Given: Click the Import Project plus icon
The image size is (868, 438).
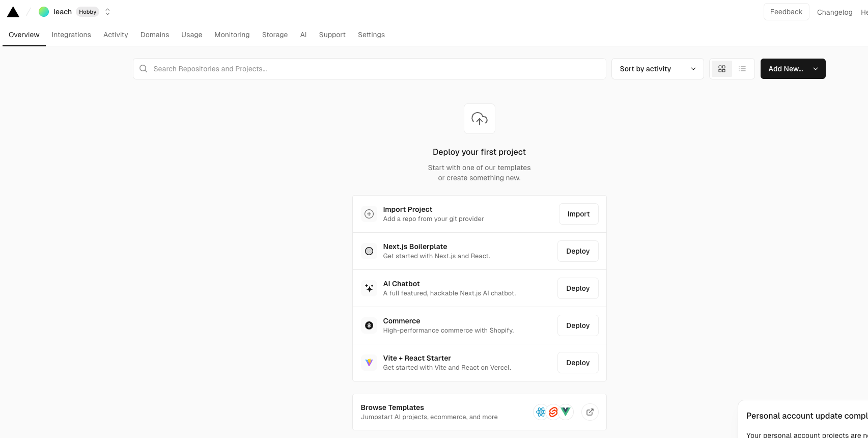Looking at the screenshot, I should pyautogui.click(x=369, y=214).
